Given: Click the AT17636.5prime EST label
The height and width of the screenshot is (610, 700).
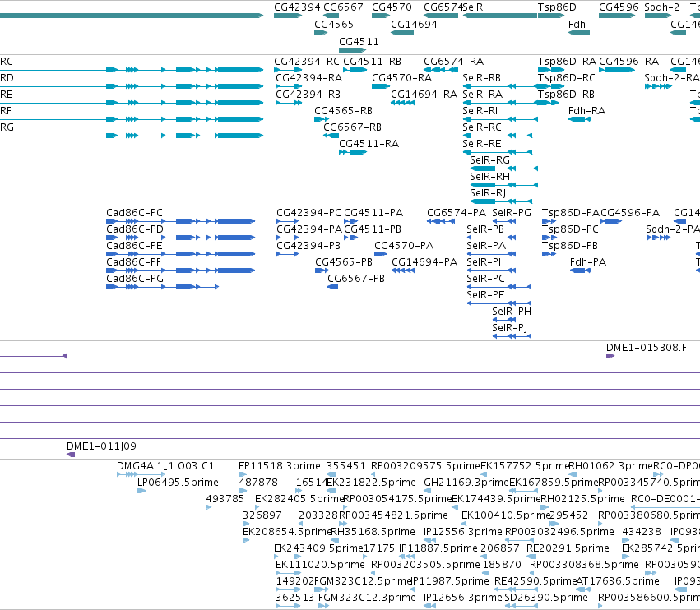Looking at the screenshot, I should pos(618,581).
